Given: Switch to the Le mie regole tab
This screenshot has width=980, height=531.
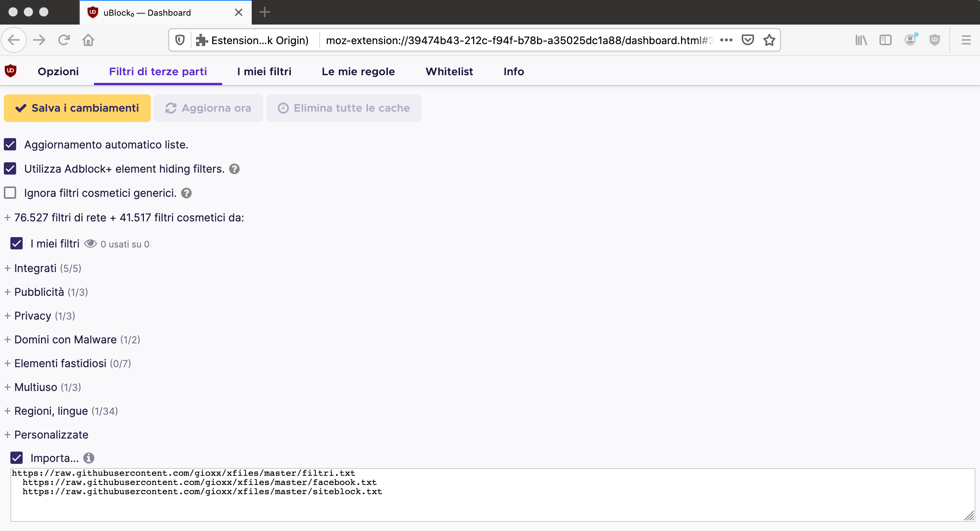Looking at the screenshot, I should click(x=358, y=71).
